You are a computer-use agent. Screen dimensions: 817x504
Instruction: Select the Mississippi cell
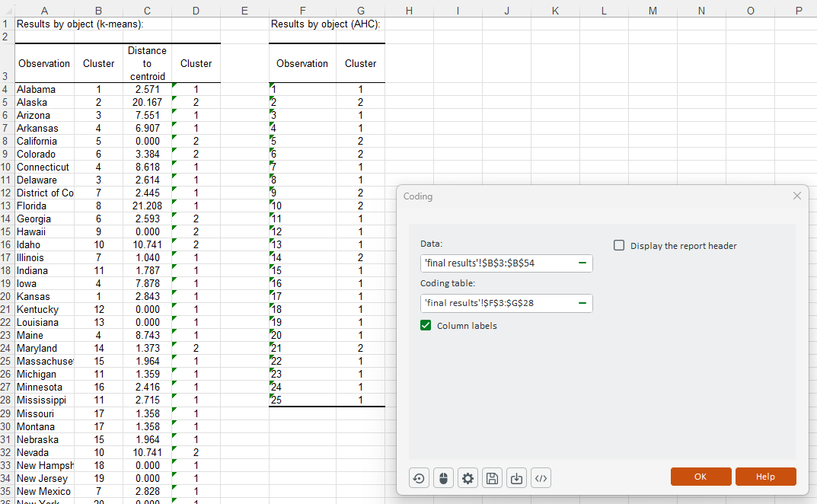[x=44, y=400]
